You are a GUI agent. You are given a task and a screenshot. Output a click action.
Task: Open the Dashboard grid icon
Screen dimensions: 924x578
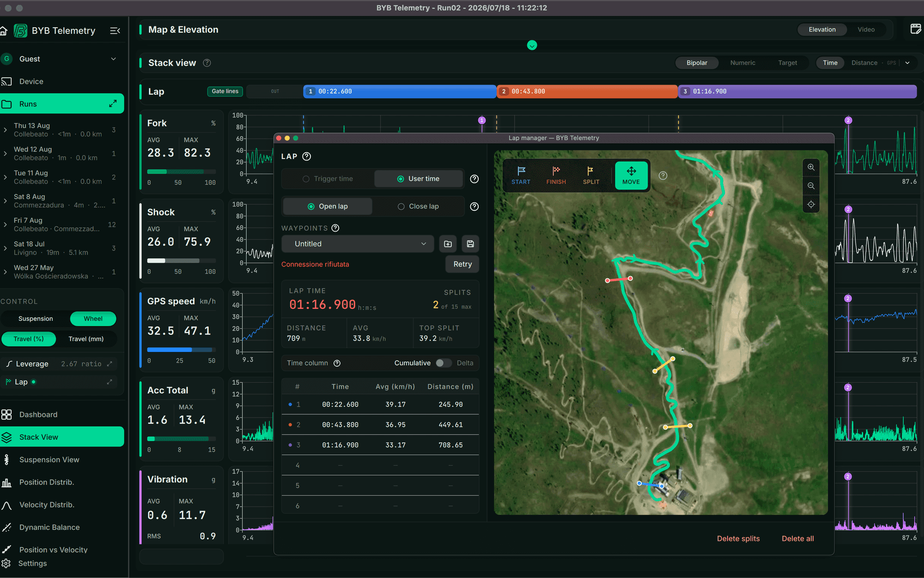[x=6, y=415]
